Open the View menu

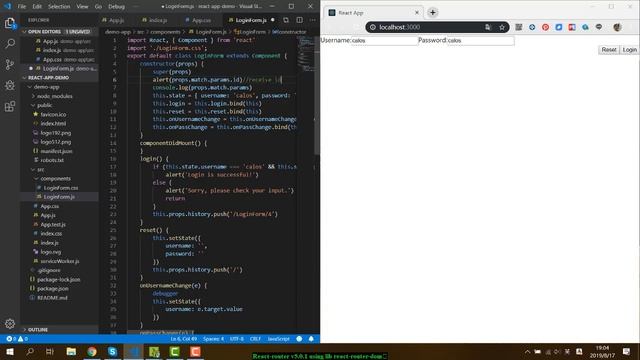pyautogui.click(x=82, y=7)
